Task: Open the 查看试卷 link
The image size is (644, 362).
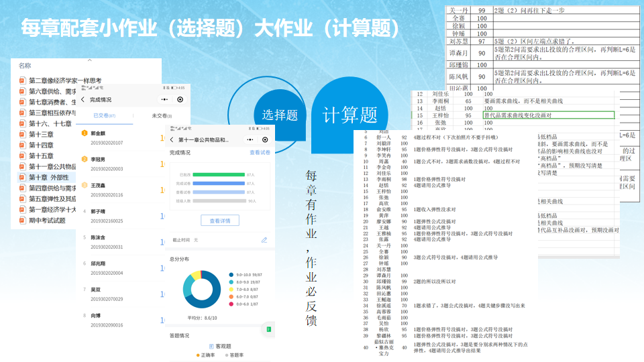Action: 260,153
